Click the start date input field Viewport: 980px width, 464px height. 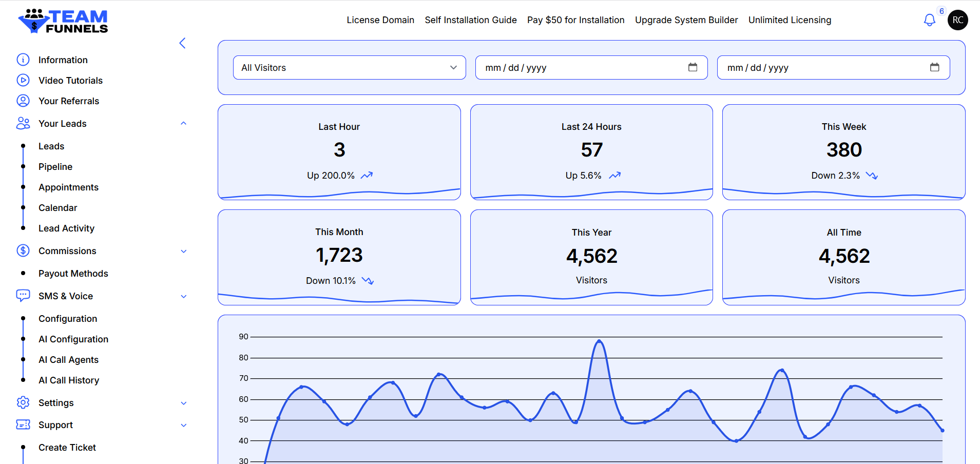click(591, 68)
